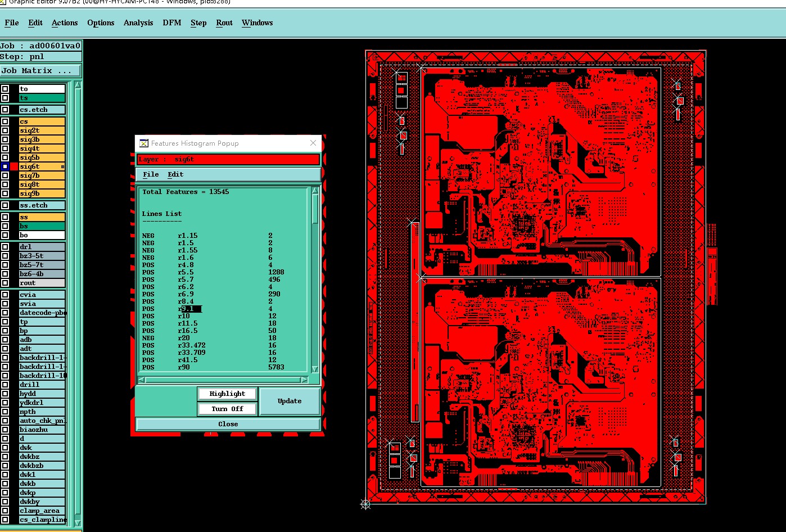
Task: Click the Features Histogram Popup window icon
Action: point(144,143)
